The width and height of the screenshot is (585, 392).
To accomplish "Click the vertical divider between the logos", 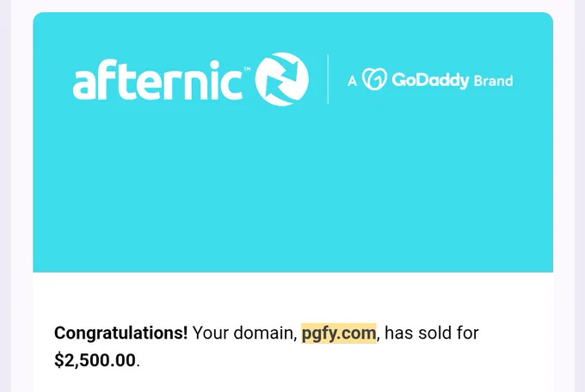I will (328, 79).
